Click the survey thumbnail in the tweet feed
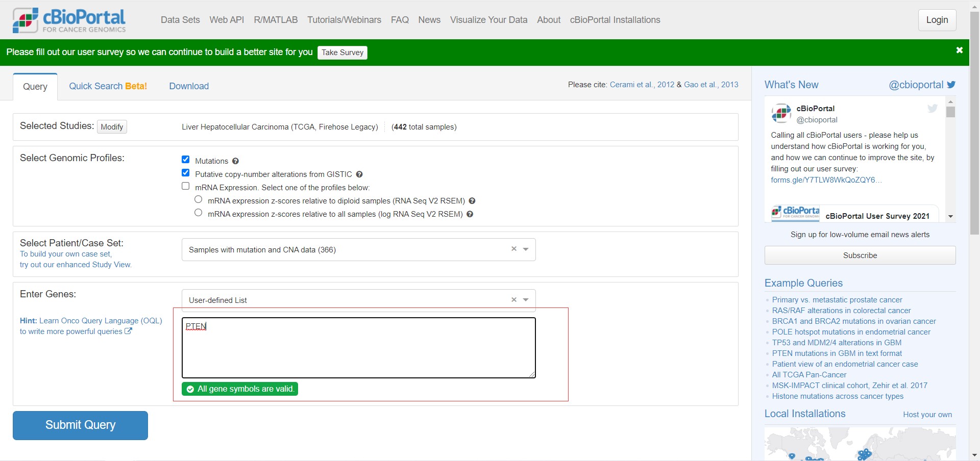This screenshot has height=461, width=980. [795, 213]
